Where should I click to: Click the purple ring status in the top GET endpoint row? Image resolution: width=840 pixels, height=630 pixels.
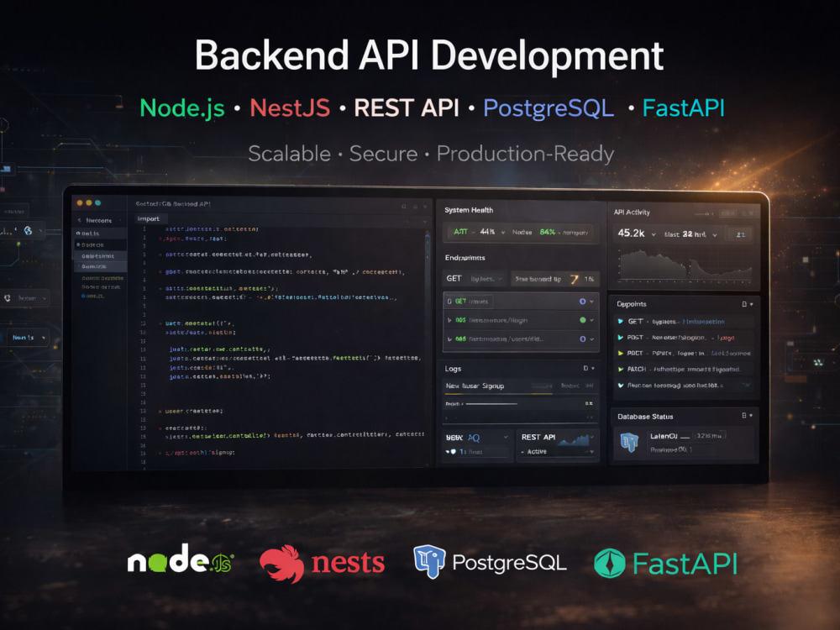pyautogui.click(x=582, y=302)
